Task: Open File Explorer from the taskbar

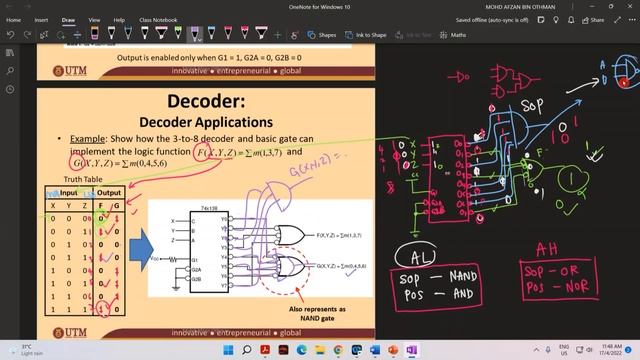Action: pyautogui.click(x=320, y=350)
